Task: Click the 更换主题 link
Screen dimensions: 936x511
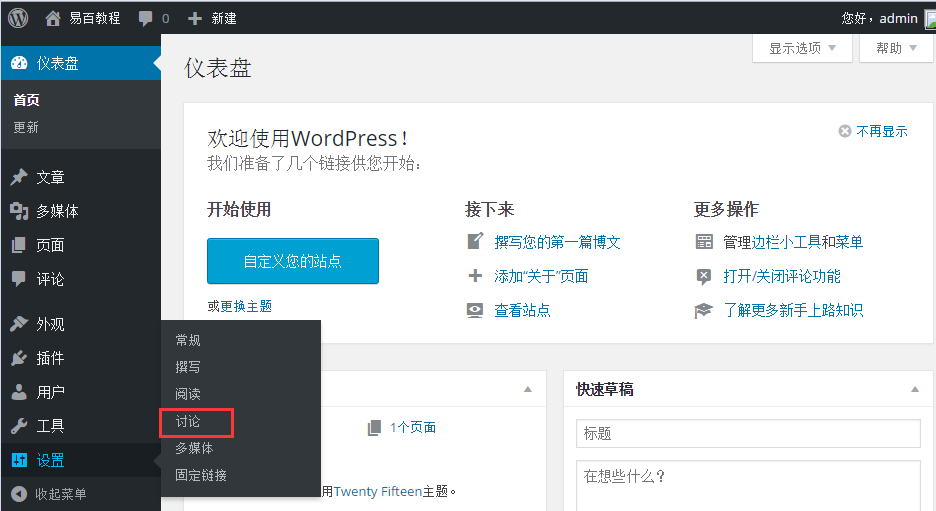Action: tap(247, 306)
